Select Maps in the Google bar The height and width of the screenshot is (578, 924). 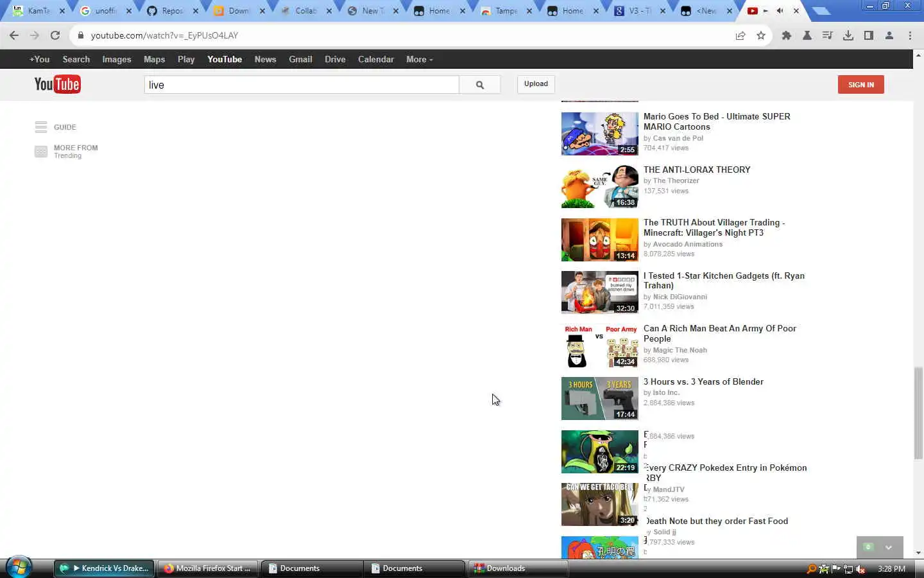click(x=154, y=59)
